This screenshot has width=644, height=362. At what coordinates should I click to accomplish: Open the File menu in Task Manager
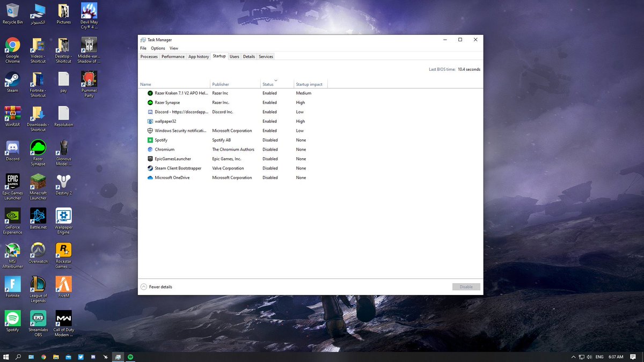143,48
